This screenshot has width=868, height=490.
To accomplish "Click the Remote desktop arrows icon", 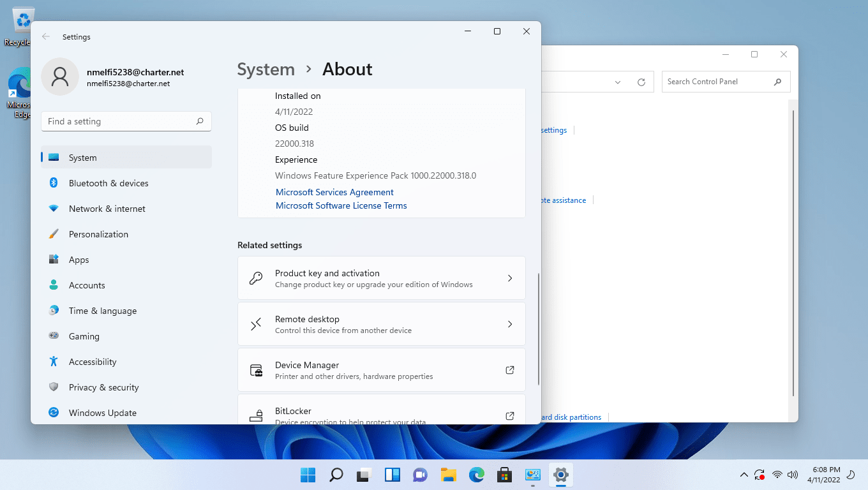I will coord(256,324).
